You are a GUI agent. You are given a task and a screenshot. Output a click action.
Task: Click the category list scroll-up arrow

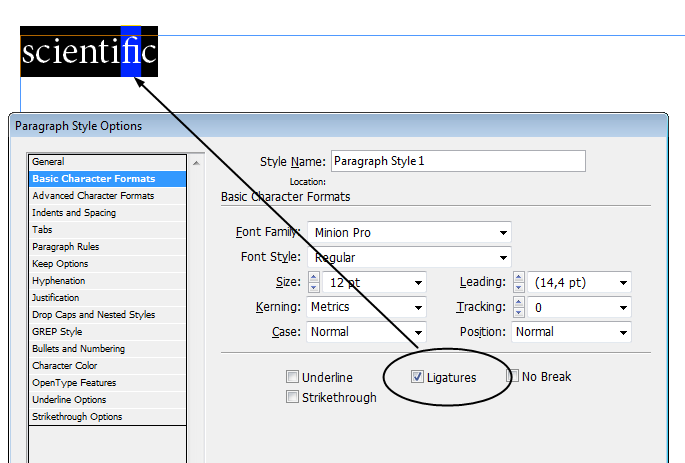(197, 163)
